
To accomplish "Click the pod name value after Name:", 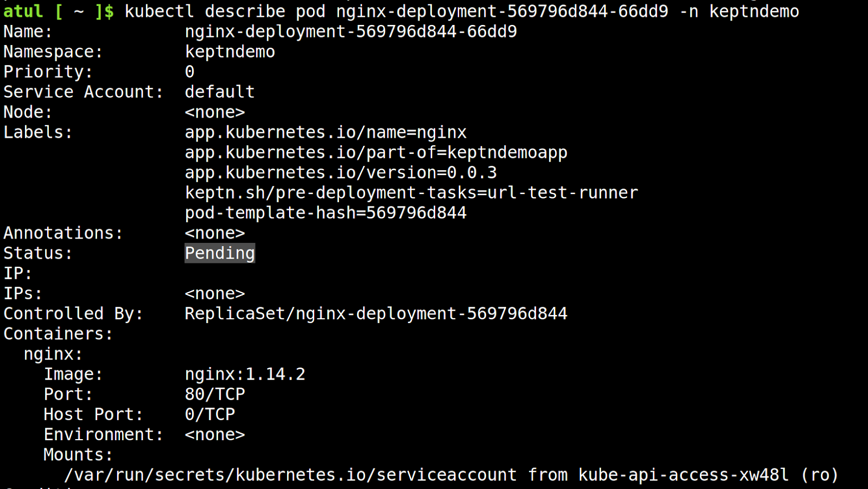I will [351, 31].
